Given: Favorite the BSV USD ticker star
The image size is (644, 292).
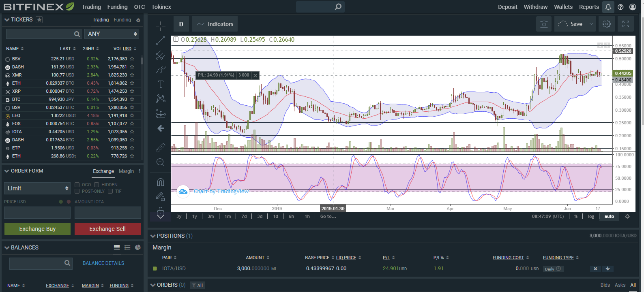Looking at the screenshot, I should pyautogui.click(x=132, y=59).
